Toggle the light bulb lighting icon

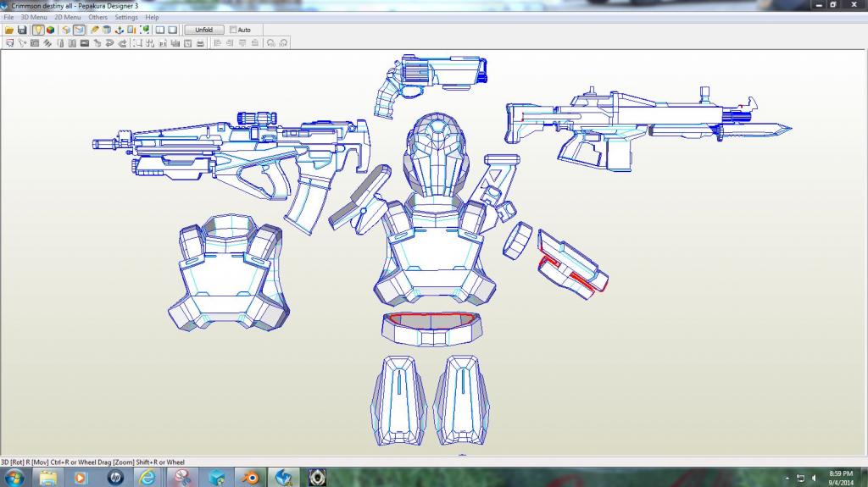tap(38, 30)
